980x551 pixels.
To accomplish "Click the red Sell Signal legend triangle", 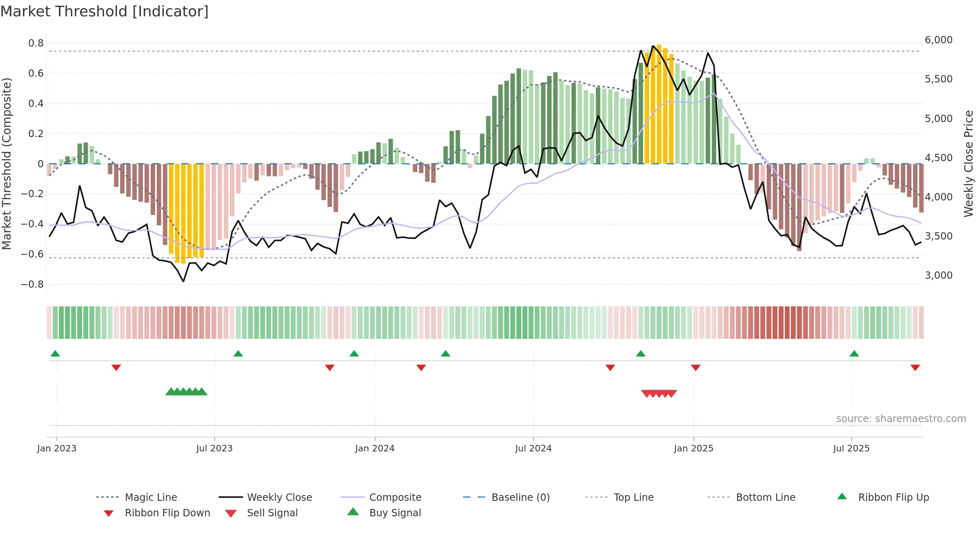I will [231, 513].
